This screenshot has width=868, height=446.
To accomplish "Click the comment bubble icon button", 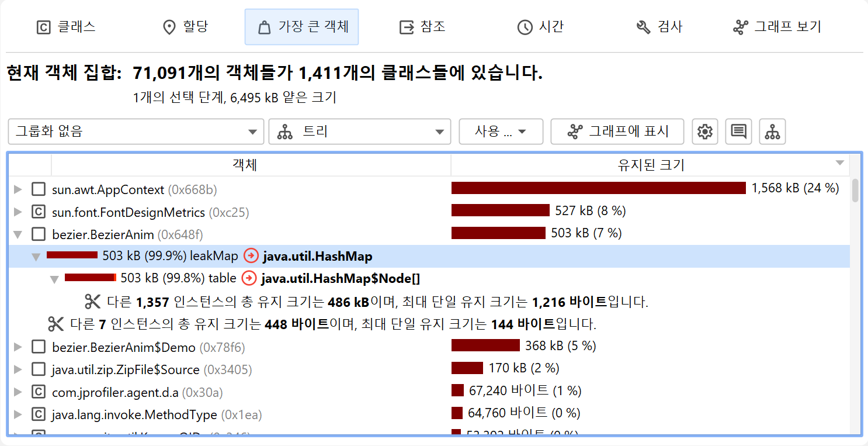I will click(738, 132).
